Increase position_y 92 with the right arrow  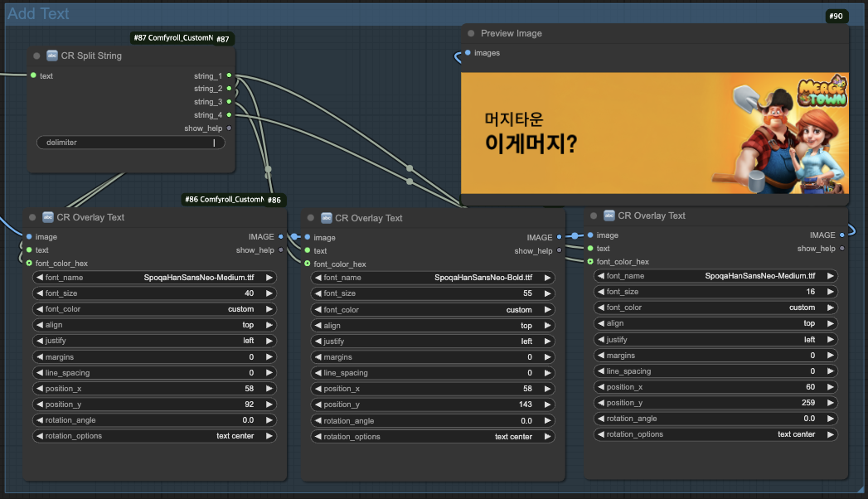269,405
